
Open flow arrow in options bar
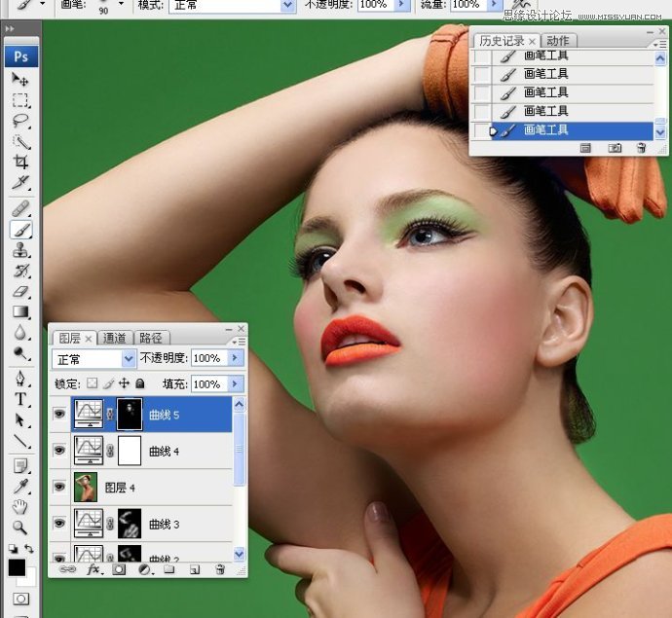point(495,5)
